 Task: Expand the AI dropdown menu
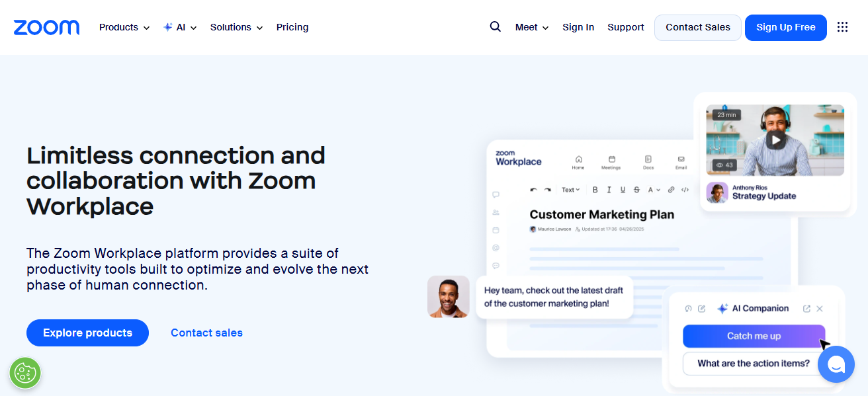tap(180, 27)
